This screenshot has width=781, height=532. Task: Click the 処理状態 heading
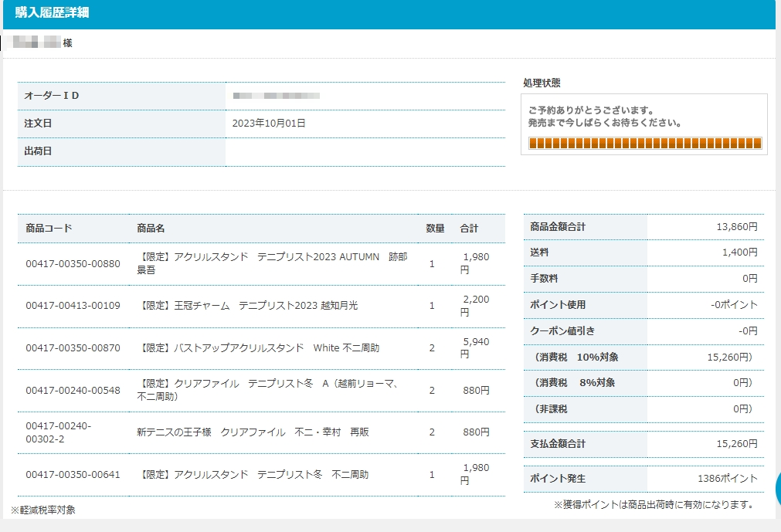[542, 83]
